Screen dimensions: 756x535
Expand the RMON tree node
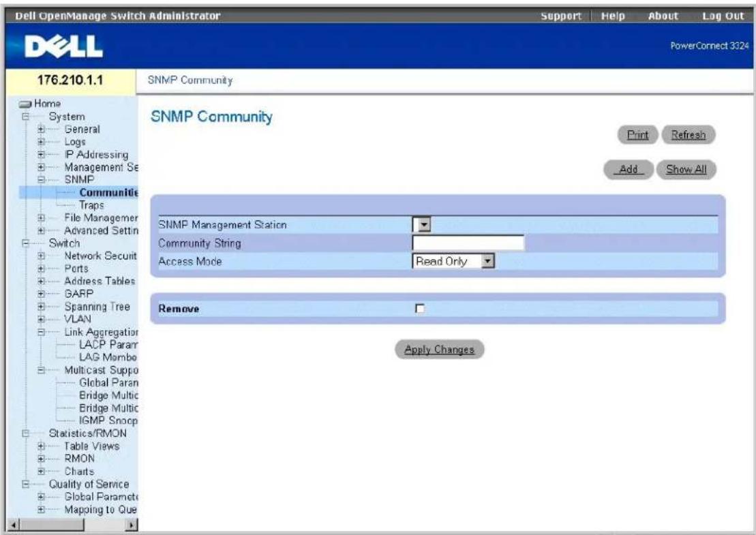point(42,459)
